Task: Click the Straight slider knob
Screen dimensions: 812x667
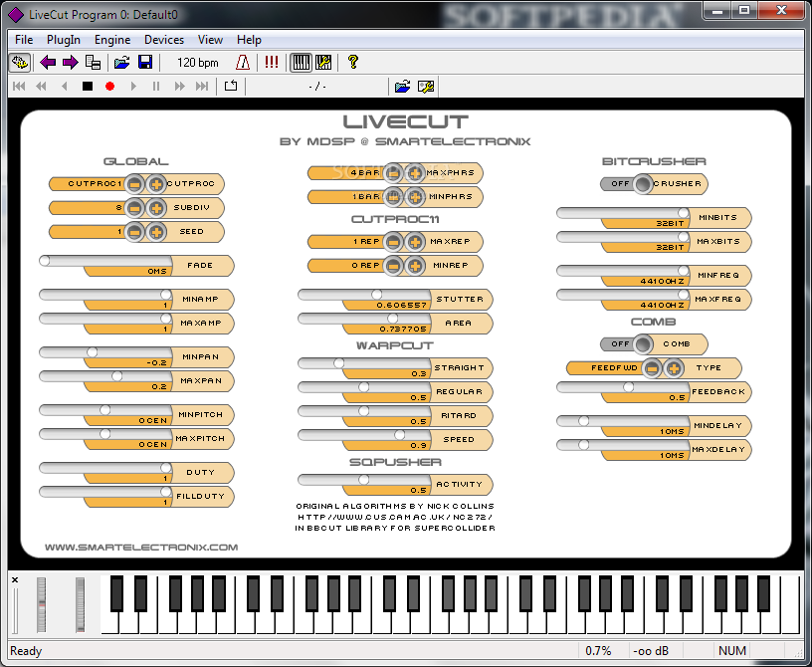Action: 338,363
